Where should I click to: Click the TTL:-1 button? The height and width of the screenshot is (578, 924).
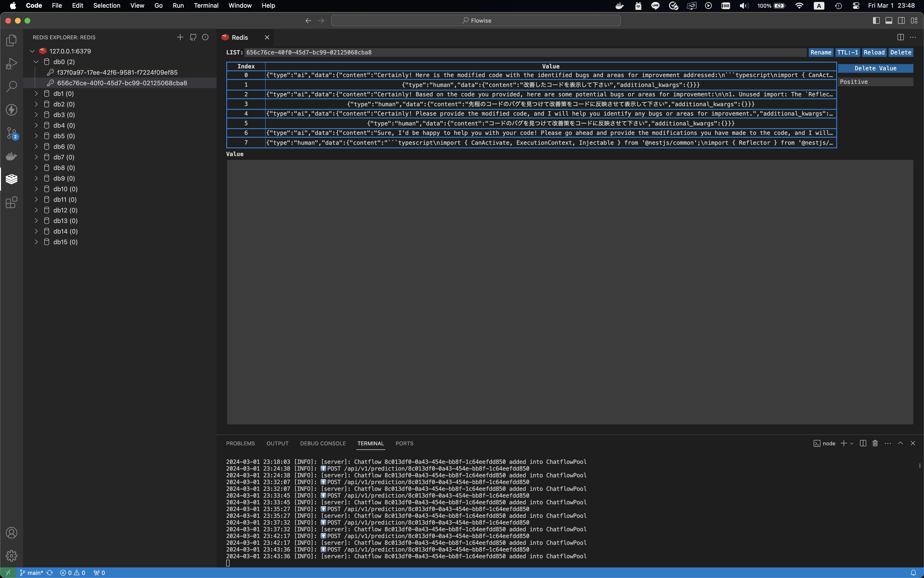click(x=848, y=52)
